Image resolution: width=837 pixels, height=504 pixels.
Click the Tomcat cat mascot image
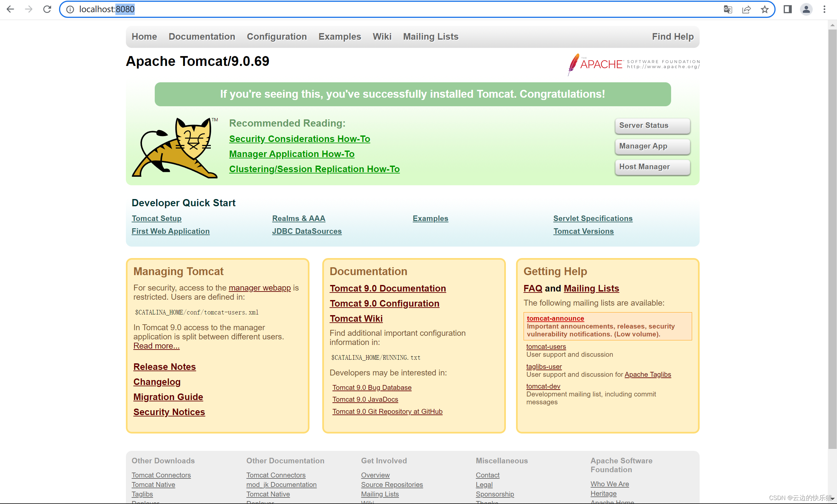tap(175, 148)
